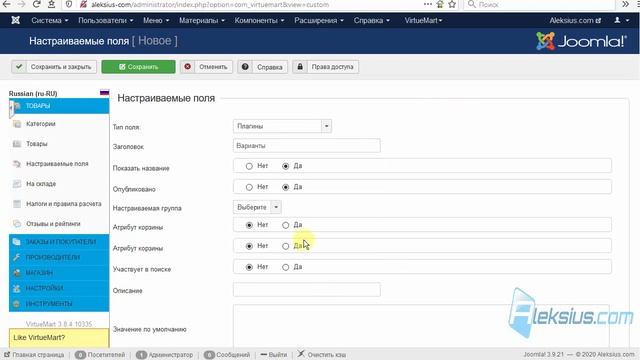Select Нет for Опубликовано
This screenshot has height=360, width=640.
(249, 187)
